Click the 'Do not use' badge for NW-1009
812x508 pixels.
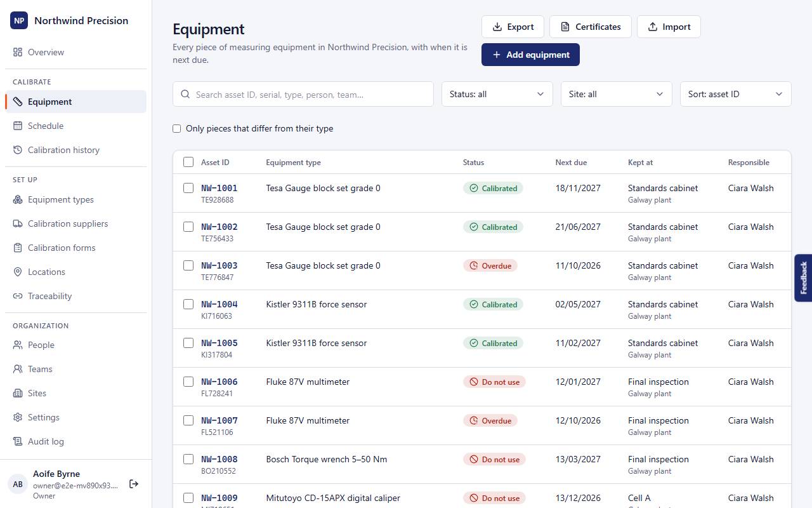[x=494, y=498]
